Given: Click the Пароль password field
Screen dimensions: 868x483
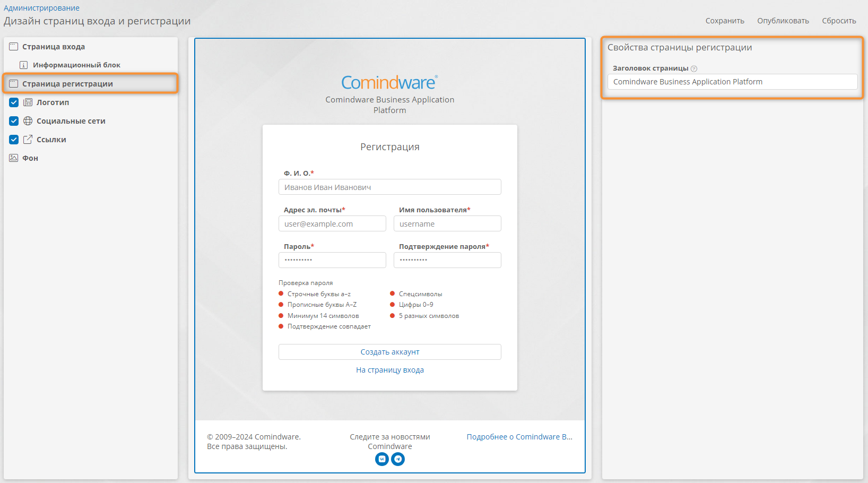Looking at the screenshot, I should [332, 260].
